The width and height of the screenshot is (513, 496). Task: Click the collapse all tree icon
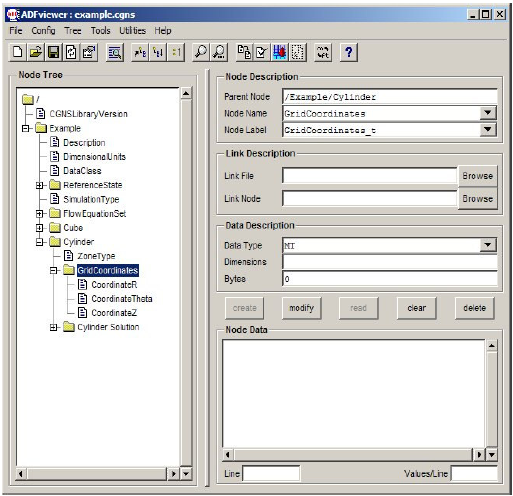pyautogui.click(x=158, y=52)
